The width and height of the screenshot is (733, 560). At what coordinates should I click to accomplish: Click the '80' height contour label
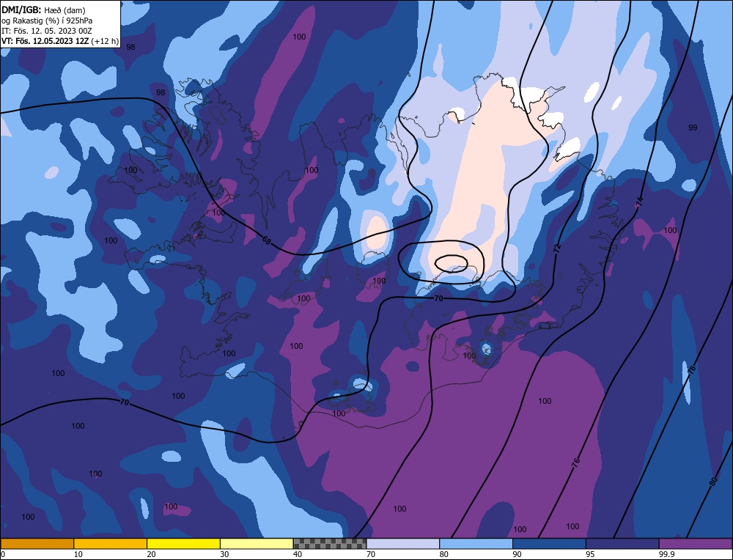tap(713, 482)
